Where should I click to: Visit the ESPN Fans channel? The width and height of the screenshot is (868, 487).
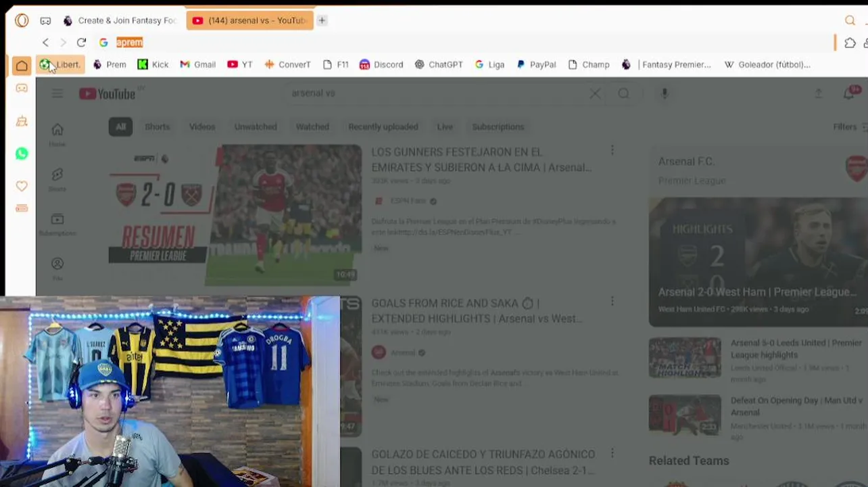[408, 201]
